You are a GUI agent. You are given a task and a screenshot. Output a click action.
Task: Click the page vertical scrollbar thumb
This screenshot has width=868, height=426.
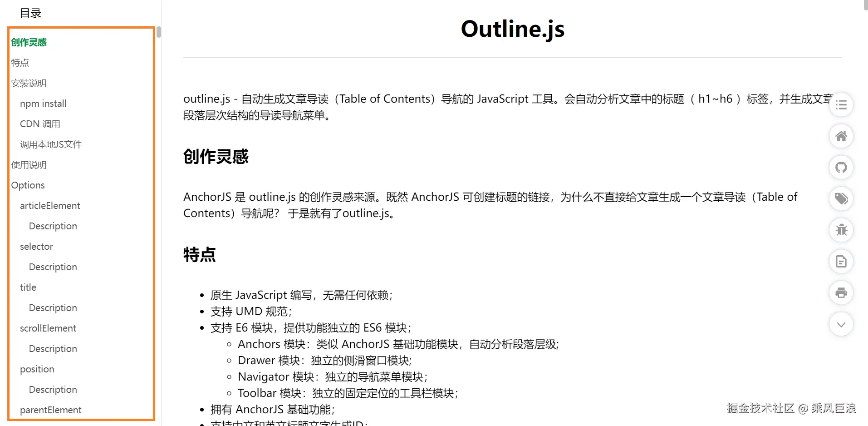point(866,5)
